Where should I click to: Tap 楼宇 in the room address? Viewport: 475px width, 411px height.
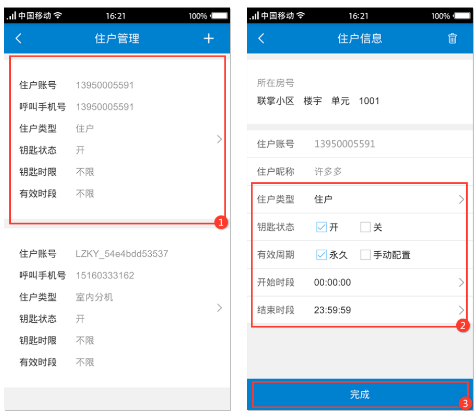[313, 101]
